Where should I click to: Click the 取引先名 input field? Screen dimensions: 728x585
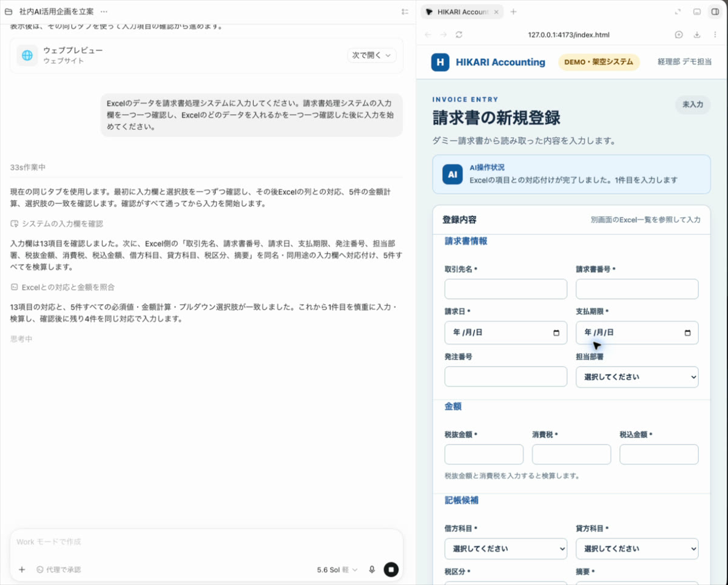506,289
